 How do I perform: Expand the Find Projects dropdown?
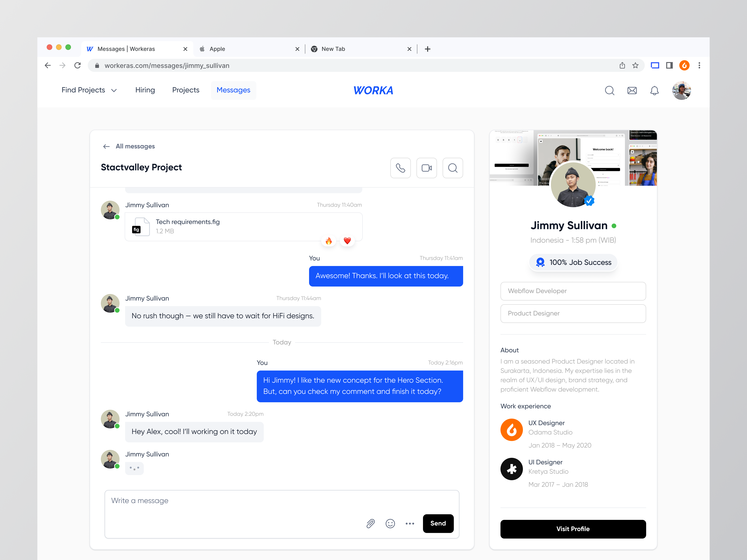[89, 90]
